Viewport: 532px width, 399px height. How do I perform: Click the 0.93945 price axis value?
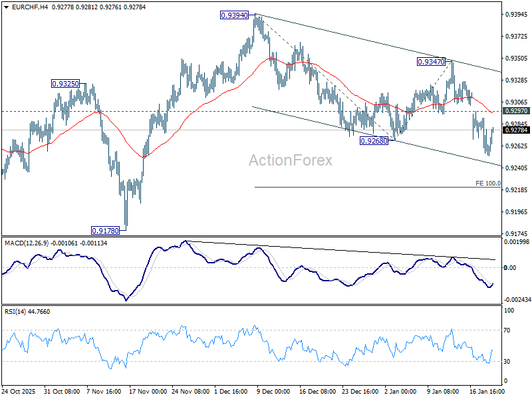coord(517,14)
